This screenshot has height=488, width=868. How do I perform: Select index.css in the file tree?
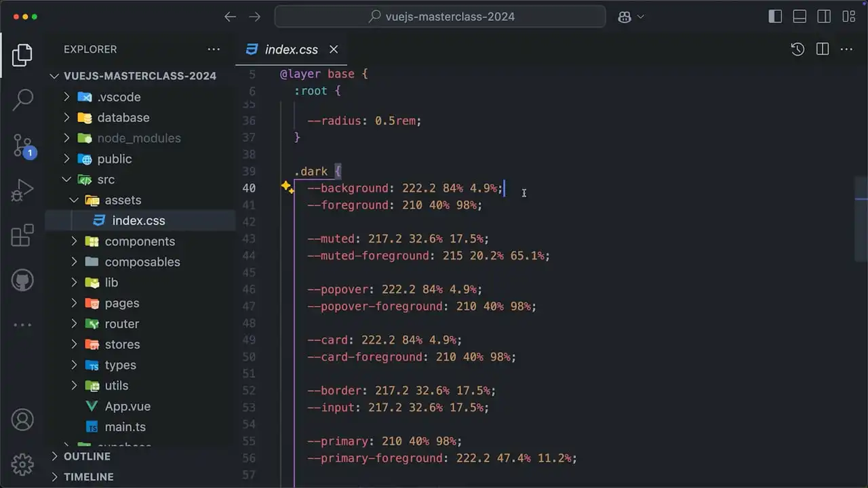(x=140, y=220)
